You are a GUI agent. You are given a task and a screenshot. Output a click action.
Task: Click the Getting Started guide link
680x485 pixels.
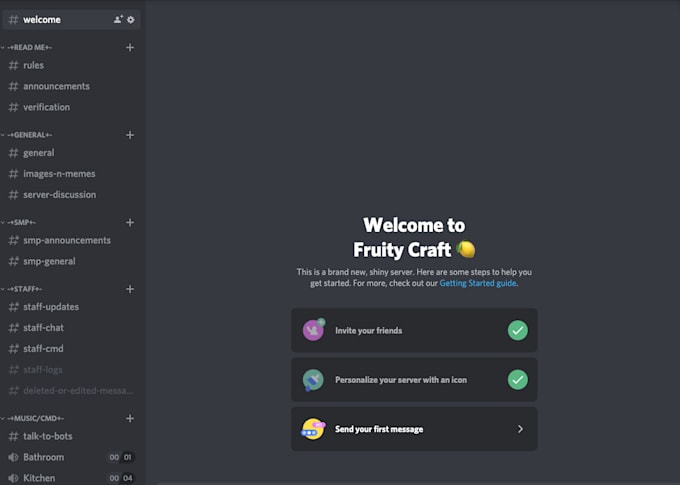click(477, 283)
